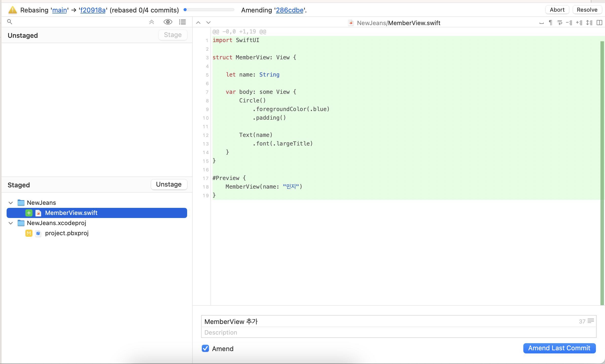The image size is (605, 364).
Task: Uncheck the Amend checkbox
Action: tap(205, 349)
